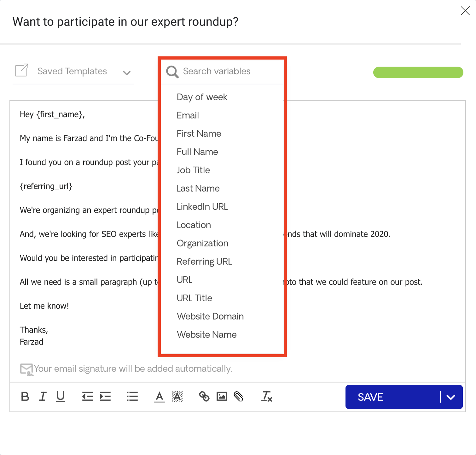The height and width of the screenshot is (455, 476).
Task: Click the email signature envelope icon
Action: (26, 370)
